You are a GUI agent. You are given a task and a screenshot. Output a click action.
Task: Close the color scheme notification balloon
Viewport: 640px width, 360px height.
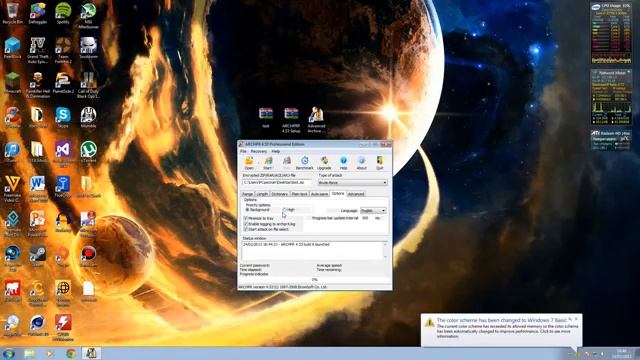pyautogui.click(x=576, y=319)
